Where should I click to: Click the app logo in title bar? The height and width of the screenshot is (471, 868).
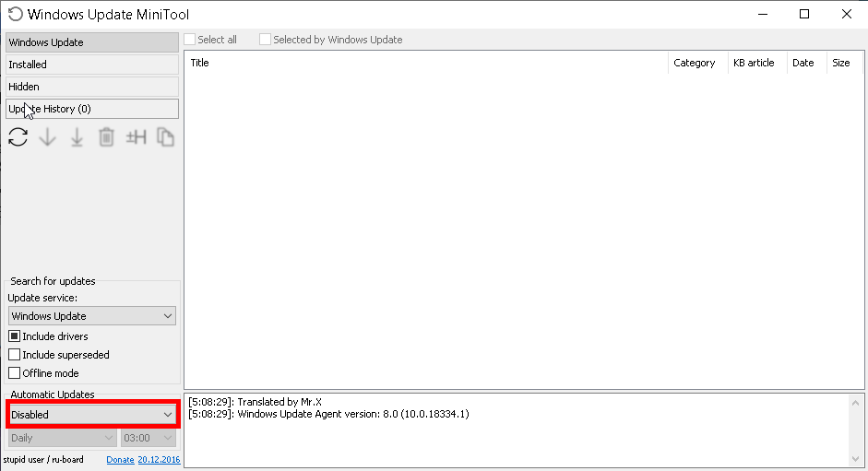pyautogui.click(x=16, y=14)
